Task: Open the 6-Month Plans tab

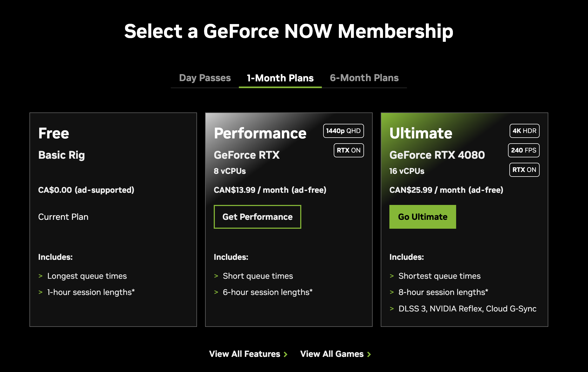Action: click(364, 78)
